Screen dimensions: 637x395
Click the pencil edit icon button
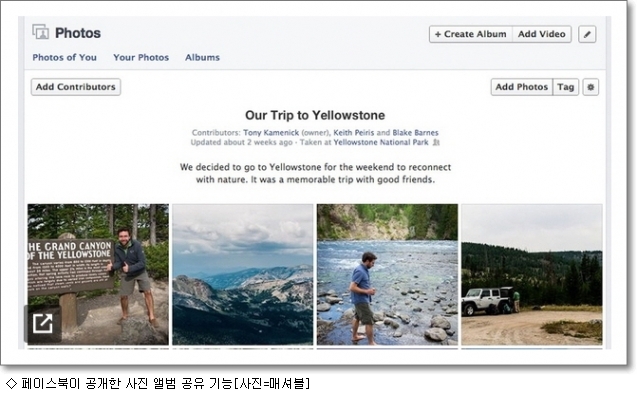[x=587, y=34]
